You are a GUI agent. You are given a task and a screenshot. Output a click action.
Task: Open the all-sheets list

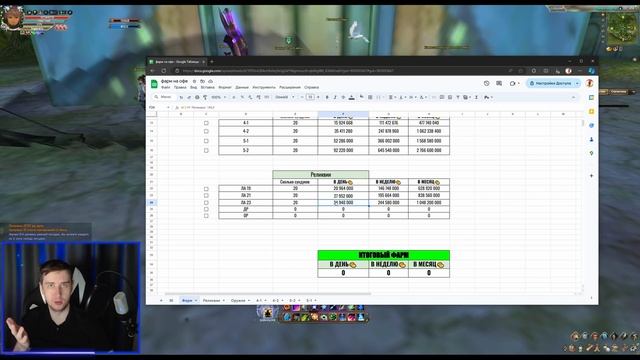click(x=171, y=300)
